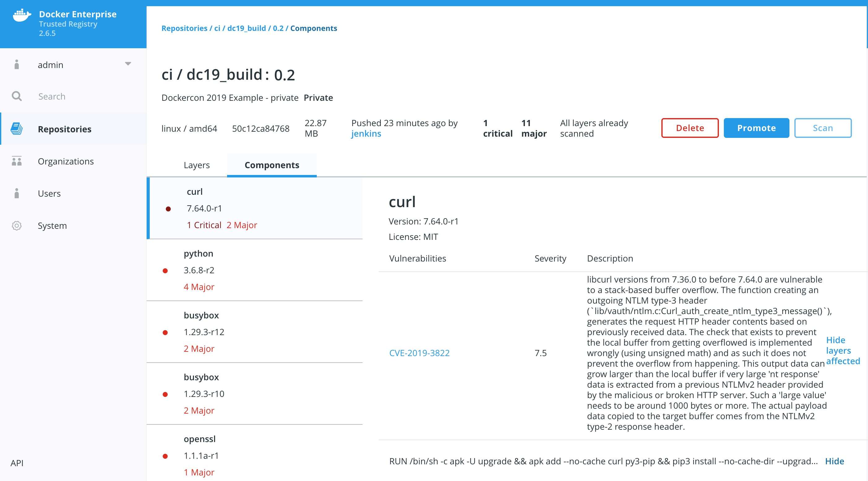Hide the RUN command layer row
Viewport: 868px width, 481px height.
pos(834,461)
